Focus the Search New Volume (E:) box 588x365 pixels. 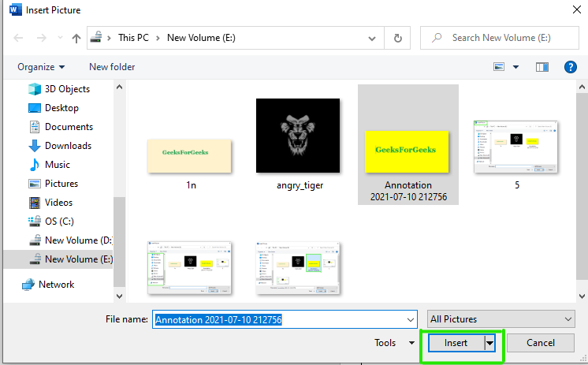pyautogui.click(x=500, y=38)
